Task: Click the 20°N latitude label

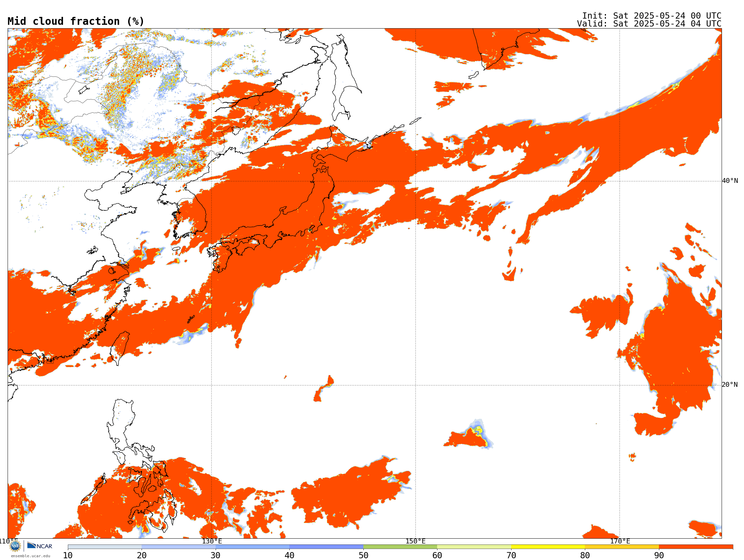Action: [x=730, y=385]
